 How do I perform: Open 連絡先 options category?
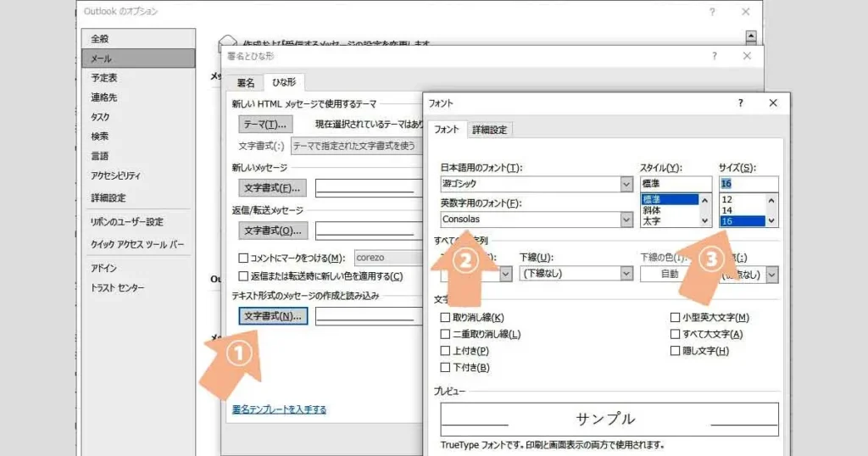coord(138,97)
